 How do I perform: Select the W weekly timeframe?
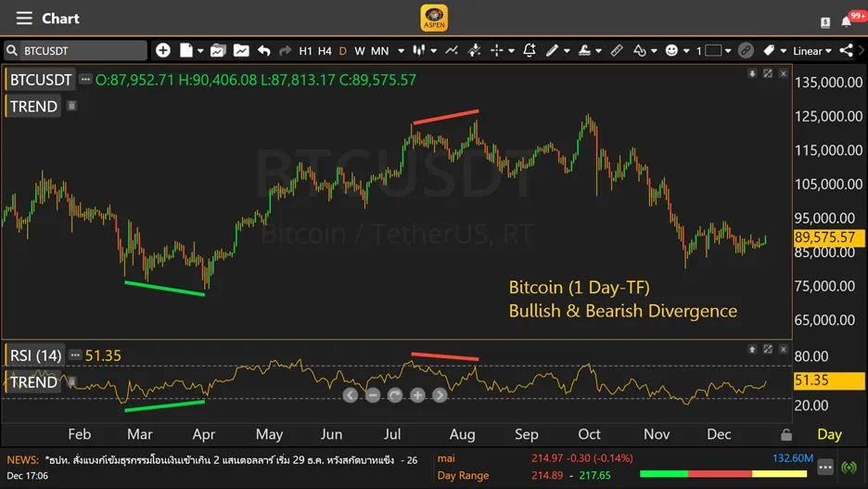[x=359, y=50]
